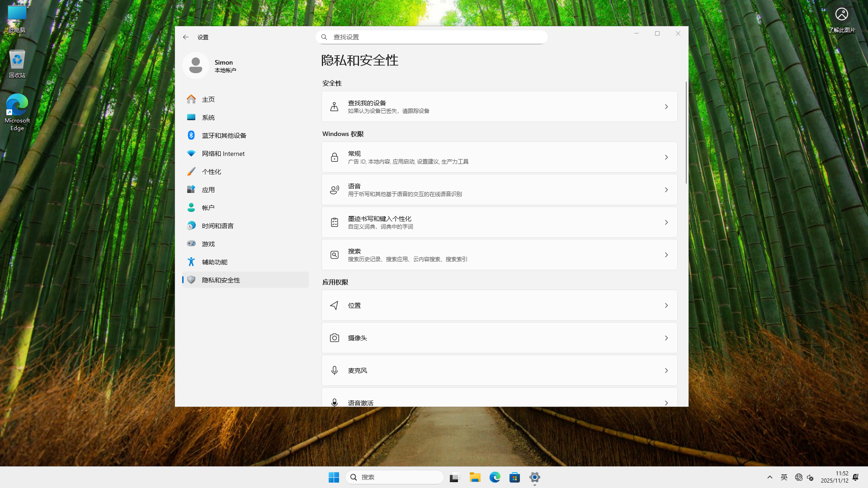Expand the 麦克风 privacy settings row
The height and width of the screenshot is (488, 868).
(x=666, y=370)
